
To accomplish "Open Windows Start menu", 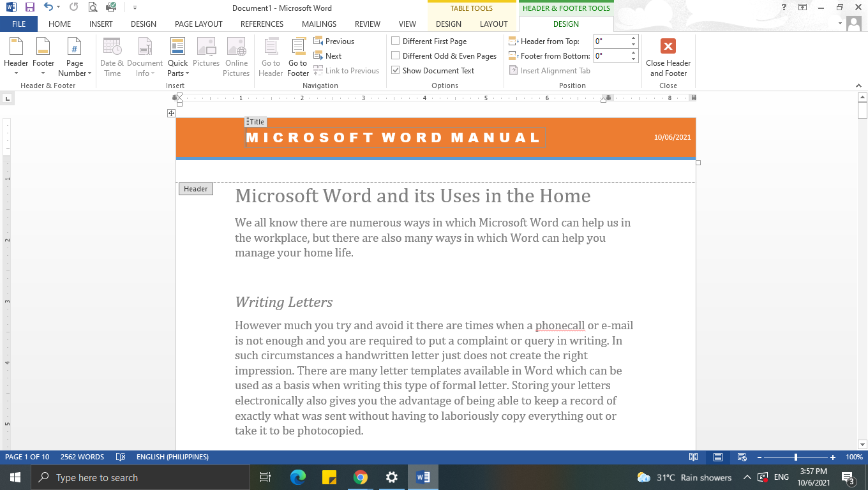I will click(15, 477).
